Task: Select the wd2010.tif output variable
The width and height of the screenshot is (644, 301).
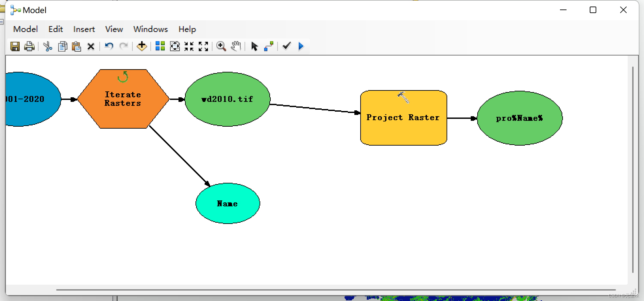Action: tap(228, 99)
